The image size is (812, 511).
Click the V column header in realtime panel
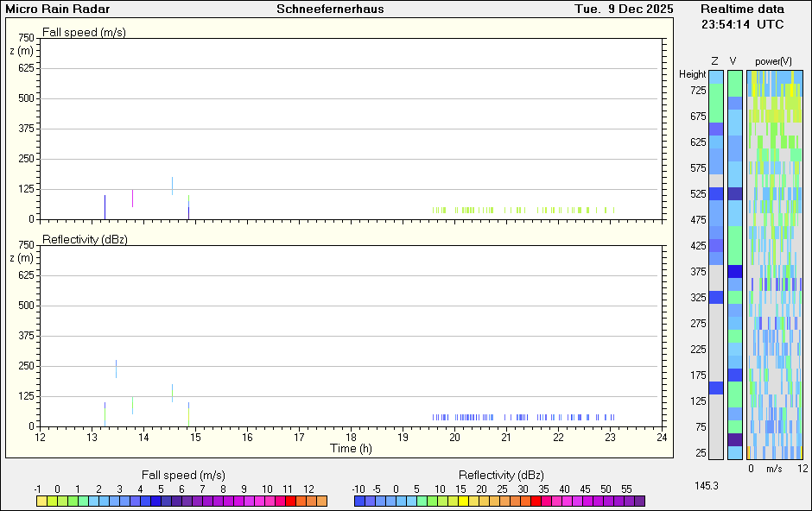tap(733, 61)
